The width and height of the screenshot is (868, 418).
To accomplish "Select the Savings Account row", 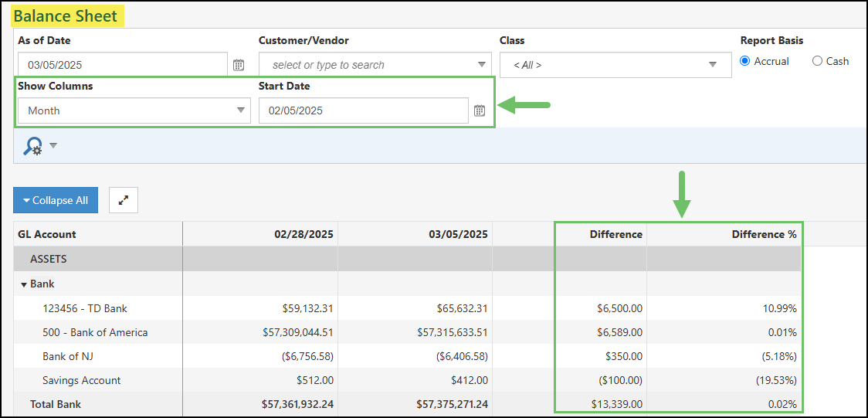I will [x=407, y=380].
